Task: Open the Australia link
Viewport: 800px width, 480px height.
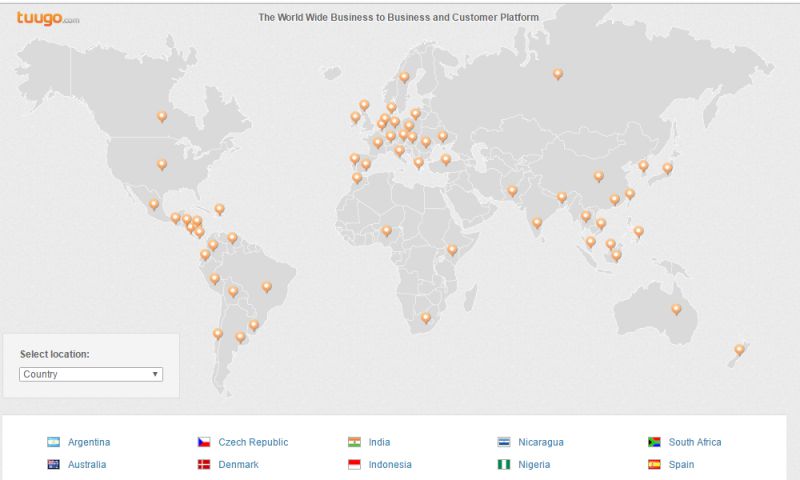Action: click(87, 465)
